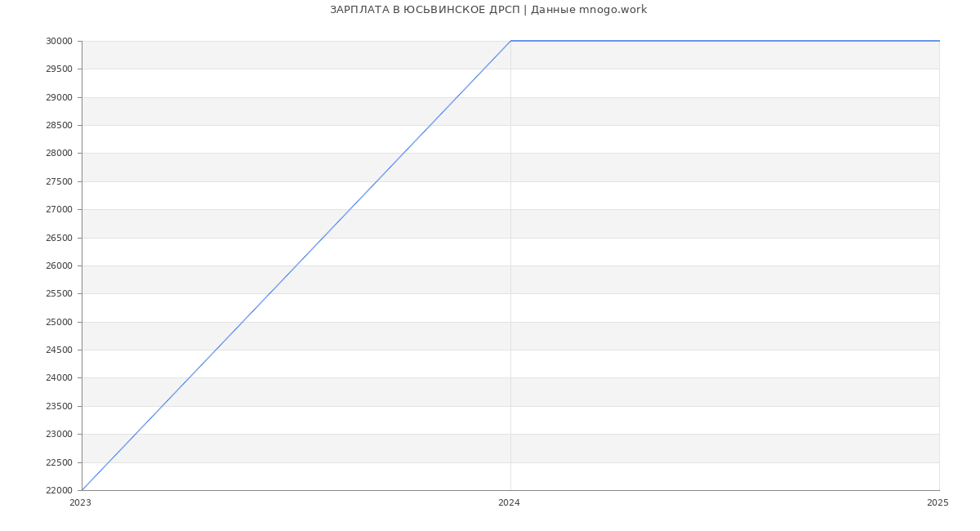980x531 pixels.
Task: Click the 22500 y-axis label
Action: pos(59,462)
